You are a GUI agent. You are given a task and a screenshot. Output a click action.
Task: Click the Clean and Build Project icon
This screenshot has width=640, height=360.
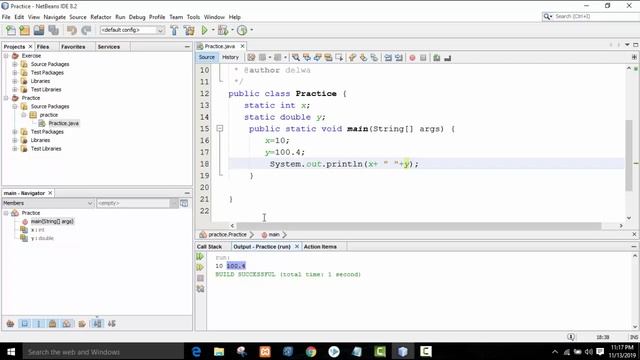(189, 30)
